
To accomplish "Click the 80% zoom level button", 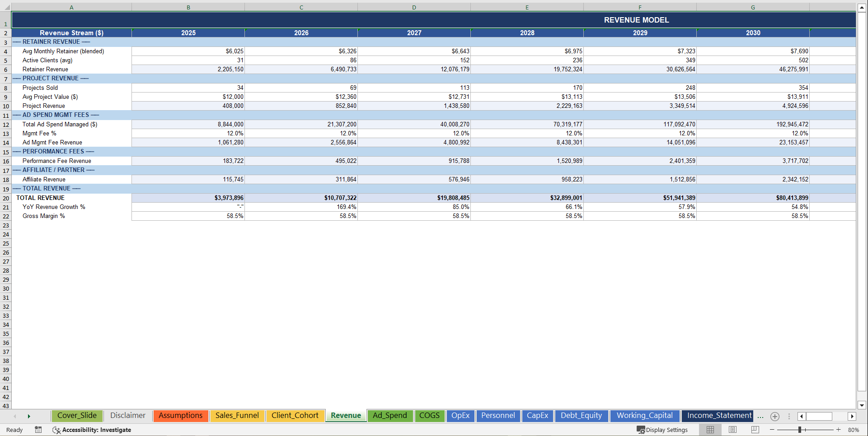I will (854, 430).
